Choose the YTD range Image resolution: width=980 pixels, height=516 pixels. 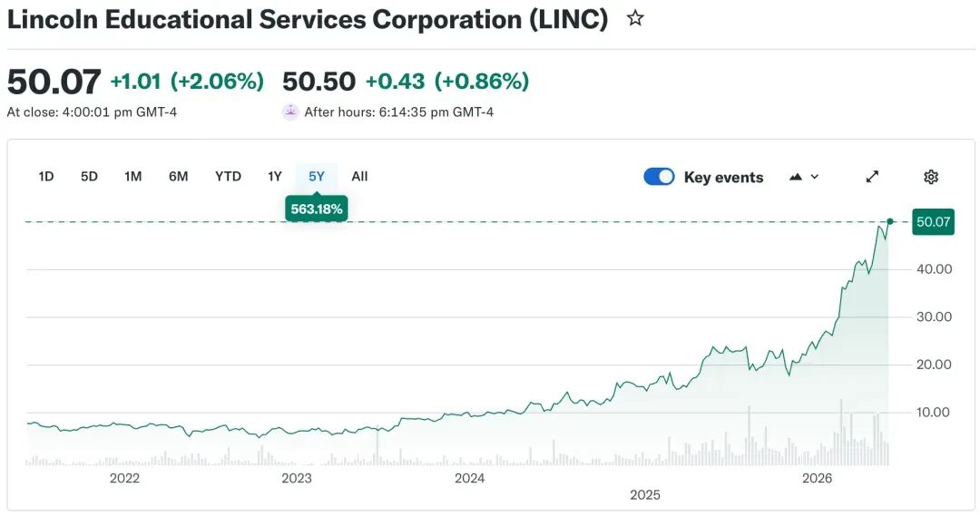[x=228, y=176]
